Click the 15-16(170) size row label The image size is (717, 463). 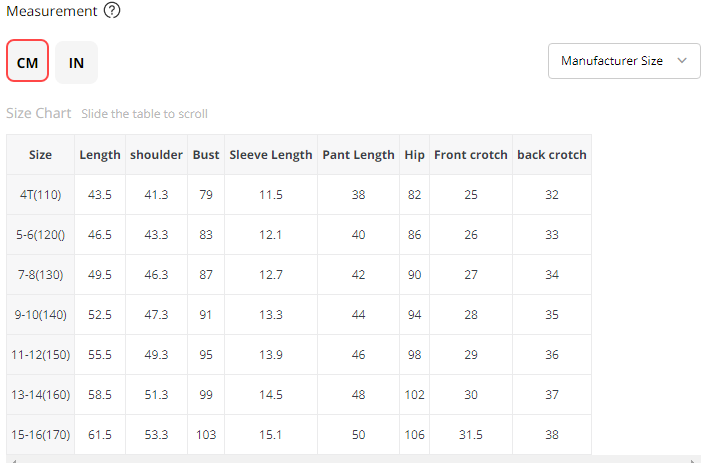[41, 435]
